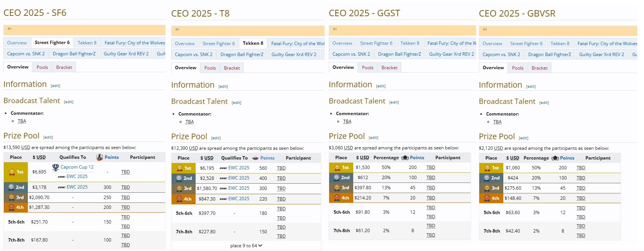The width and height of the screenshot is (644, 251).
Task: Click the $1,060 prize cell in GBVSR table
Action: coord(513,168)
